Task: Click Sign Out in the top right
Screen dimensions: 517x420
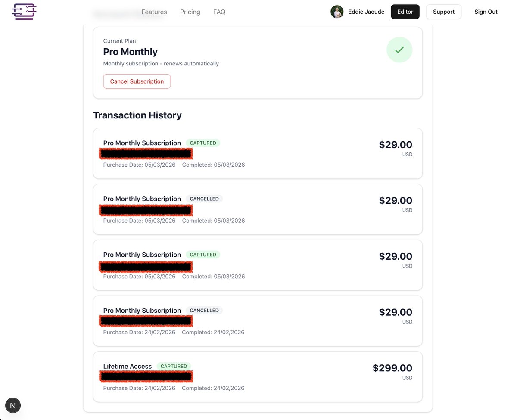Action: click(x=486, y=12)
